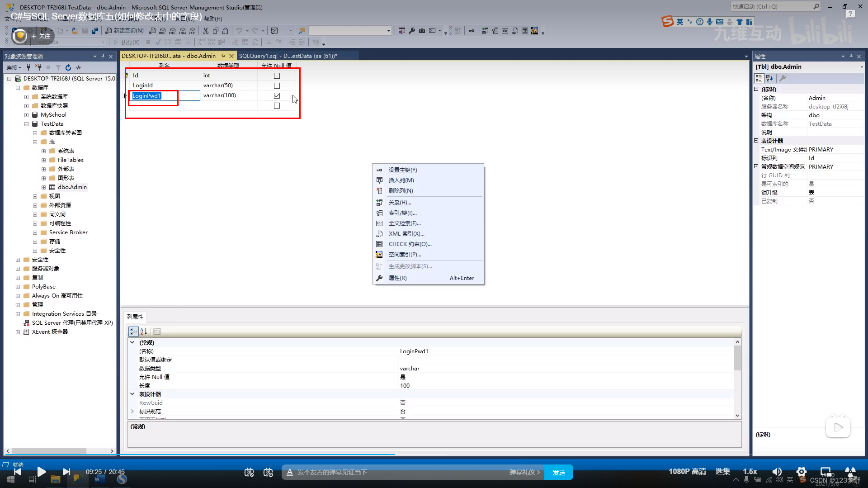Click the 1.5x playback speed button
868x488 pixels.
pyautogui.click(x=750, y=471)
